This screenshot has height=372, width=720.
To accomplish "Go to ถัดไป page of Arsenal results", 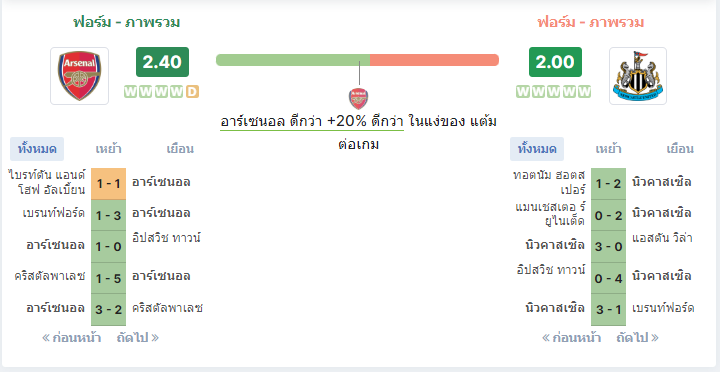I will pos(137,338).
